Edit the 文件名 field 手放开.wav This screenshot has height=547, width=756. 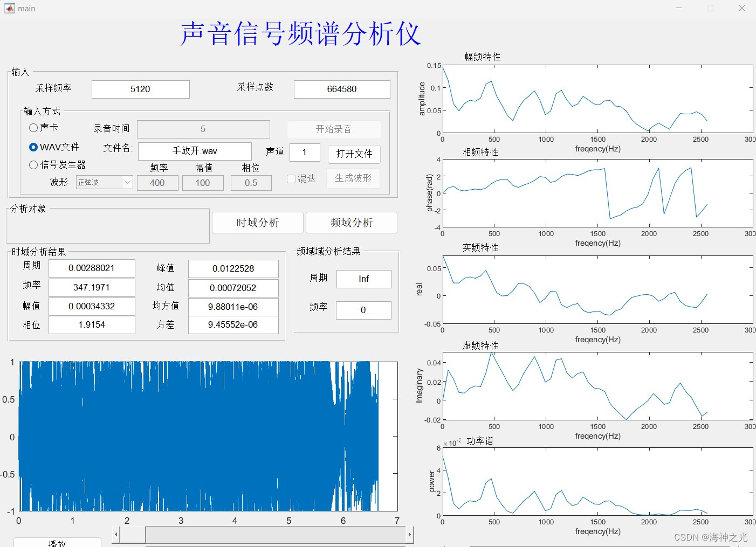195,151
